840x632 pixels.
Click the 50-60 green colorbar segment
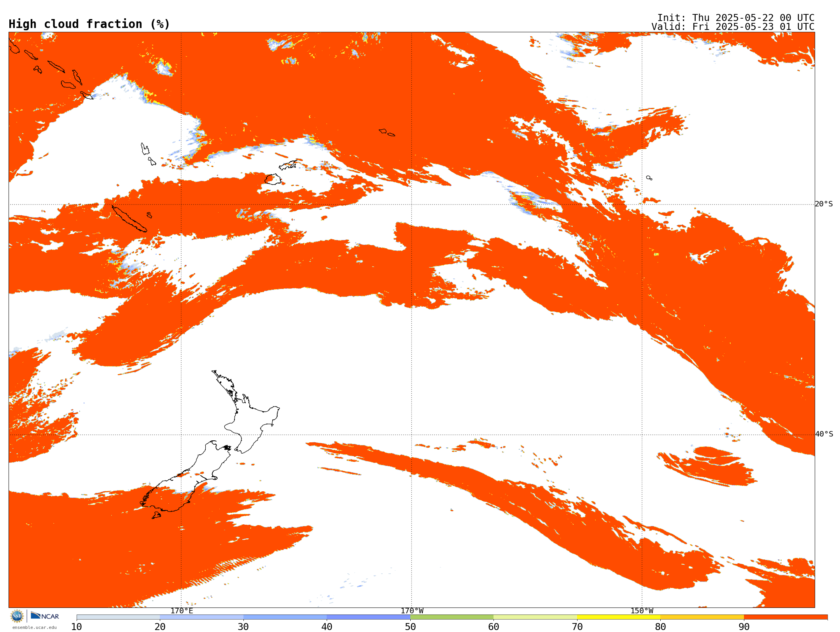[452, 617]
